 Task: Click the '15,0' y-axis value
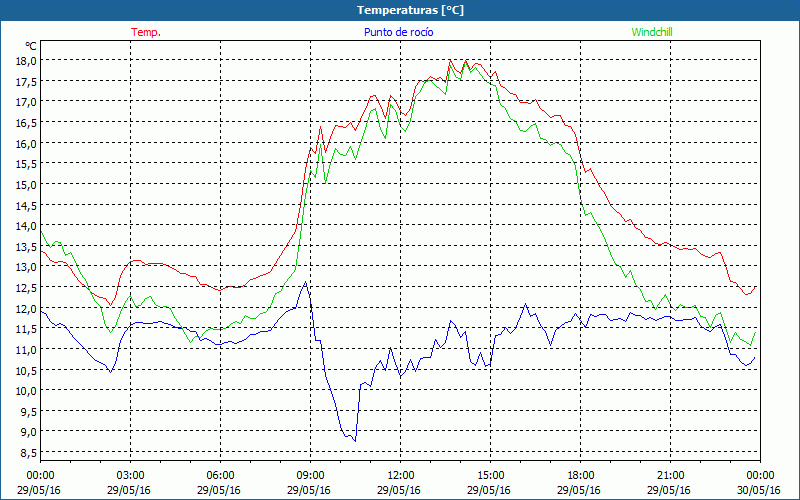(x=26, y=185)
